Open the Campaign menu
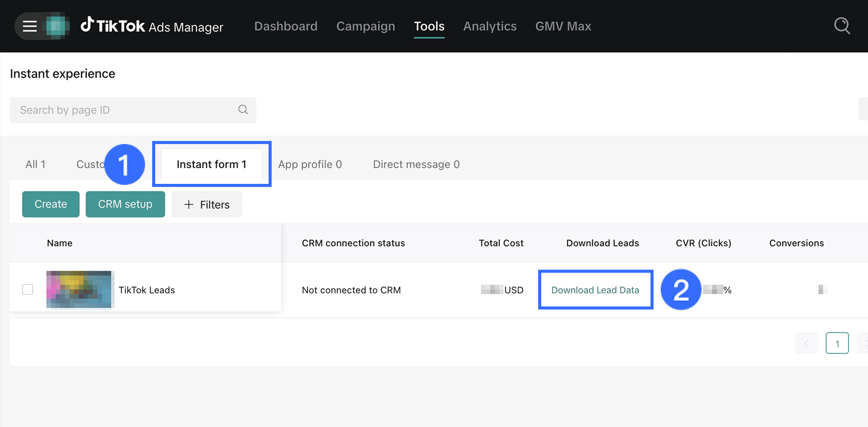 point(366,26)
